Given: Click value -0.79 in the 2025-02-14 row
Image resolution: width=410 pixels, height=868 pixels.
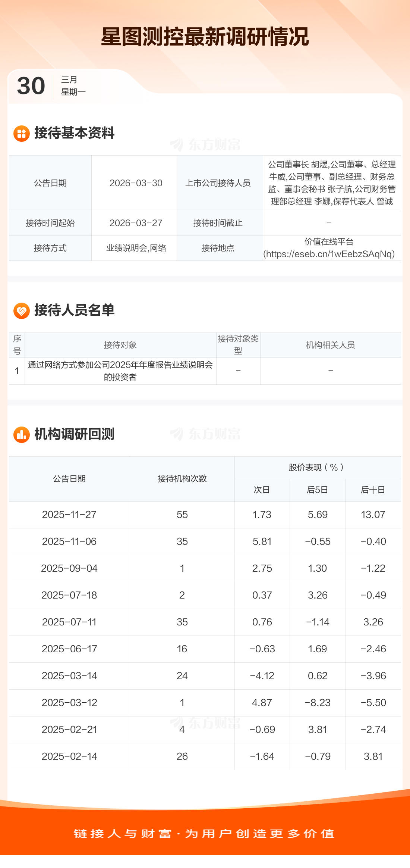Looking at the screenshot, I should [318, 756].
